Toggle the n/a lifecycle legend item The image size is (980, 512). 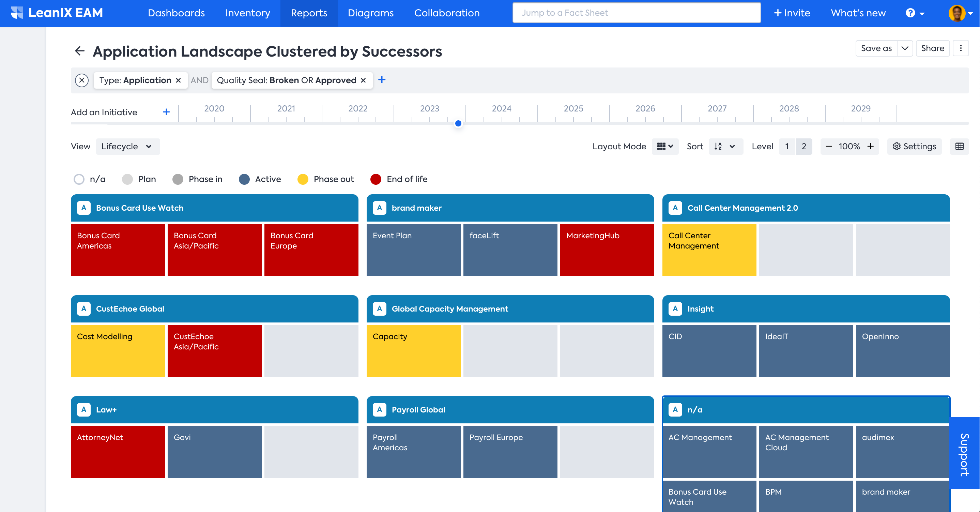(x=89, y=179)
